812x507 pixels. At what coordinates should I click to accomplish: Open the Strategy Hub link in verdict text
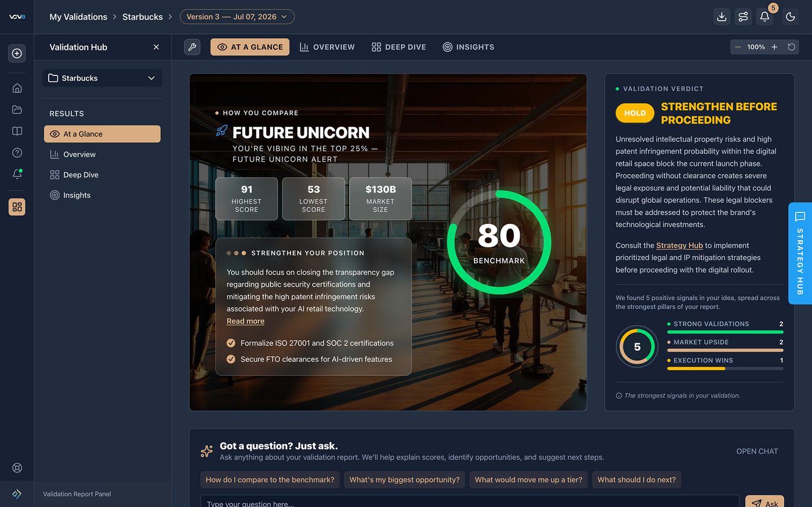[x=679, y=245]
